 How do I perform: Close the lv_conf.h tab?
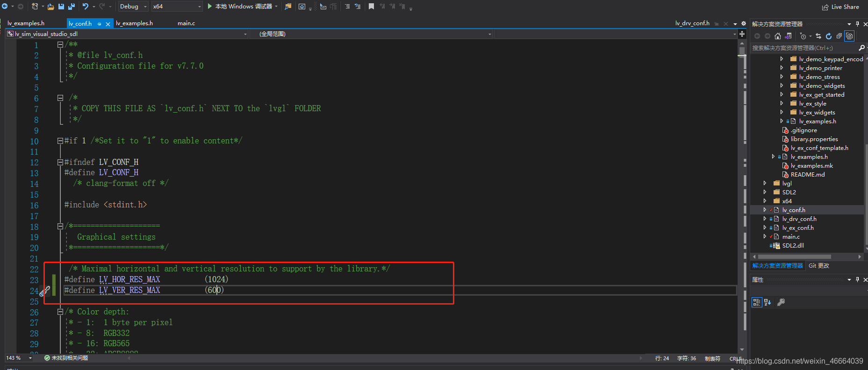coord(108,24)
